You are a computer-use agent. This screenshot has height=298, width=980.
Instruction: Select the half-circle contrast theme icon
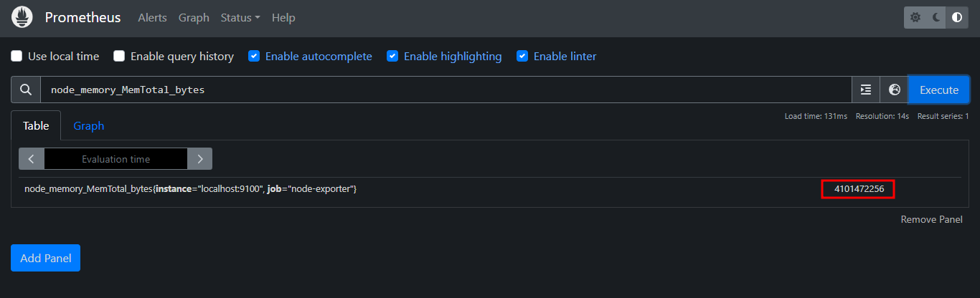pos(957,18)
